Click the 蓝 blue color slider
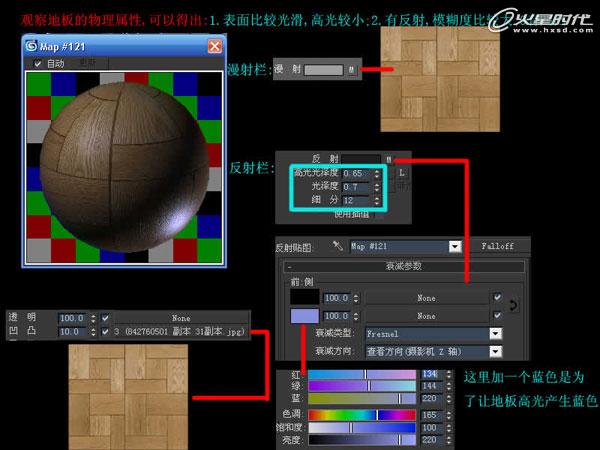Viewport: 600px width, 450px height. coord(362,399)
